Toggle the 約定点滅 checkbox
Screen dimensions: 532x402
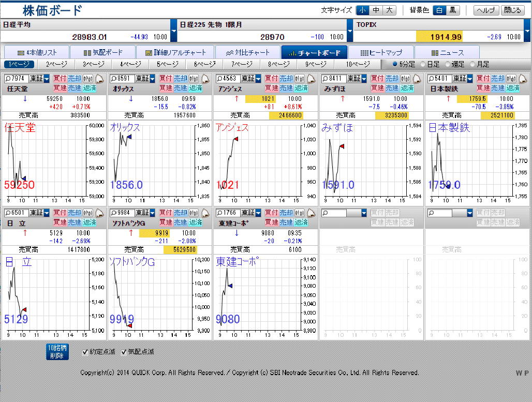click(85, 352)
